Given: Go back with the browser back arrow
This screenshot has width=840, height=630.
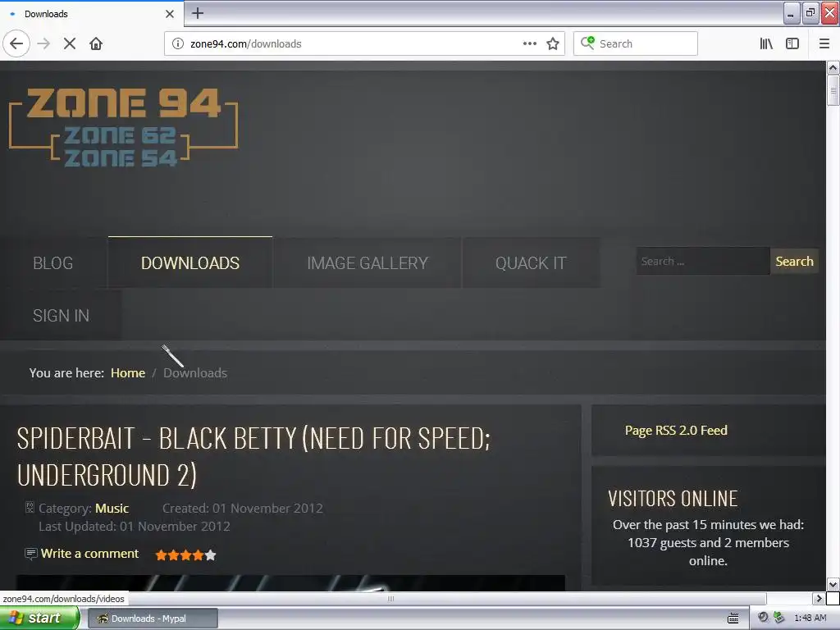Looking at the screenshot, I should [x=16, y=43].
